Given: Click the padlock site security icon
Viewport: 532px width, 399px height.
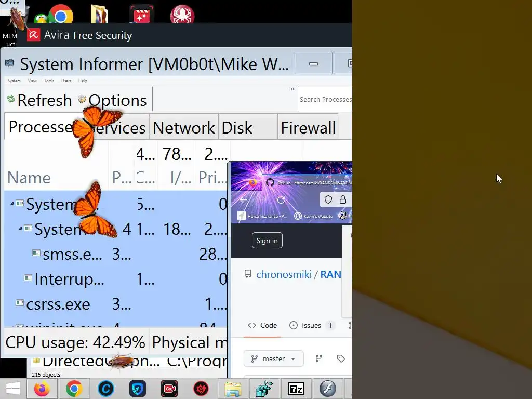Looking at the screenshot, I should pyautogui.click(x=343, y=199).
